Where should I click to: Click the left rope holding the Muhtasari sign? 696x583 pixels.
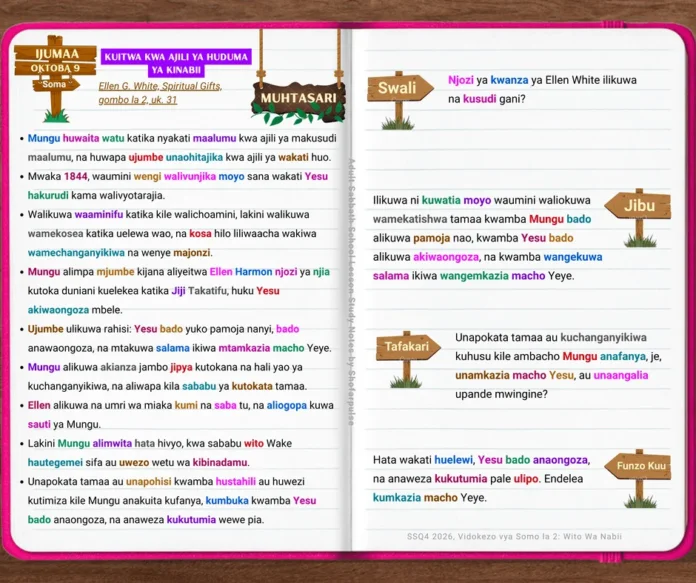point(261,57)
